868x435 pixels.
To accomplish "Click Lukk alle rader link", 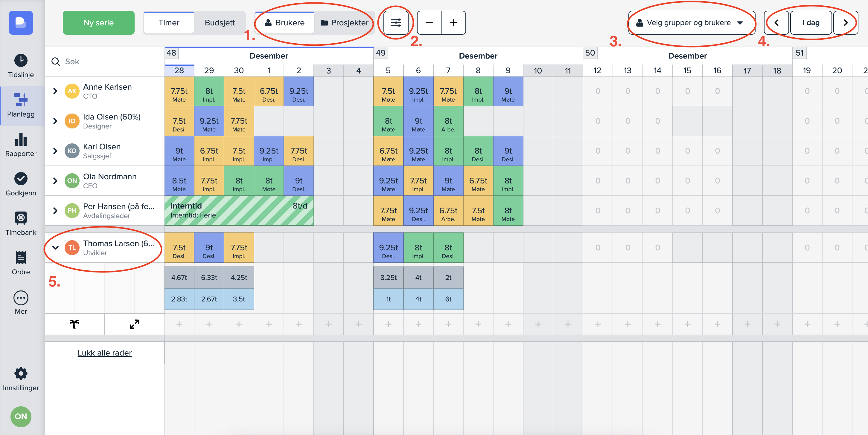I will (104, 353).
